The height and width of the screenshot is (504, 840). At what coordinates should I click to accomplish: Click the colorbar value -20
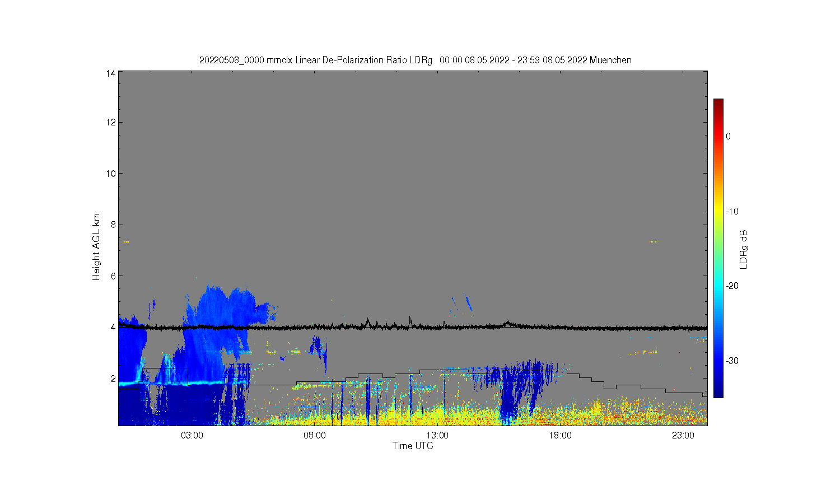(x=732, y=286)
